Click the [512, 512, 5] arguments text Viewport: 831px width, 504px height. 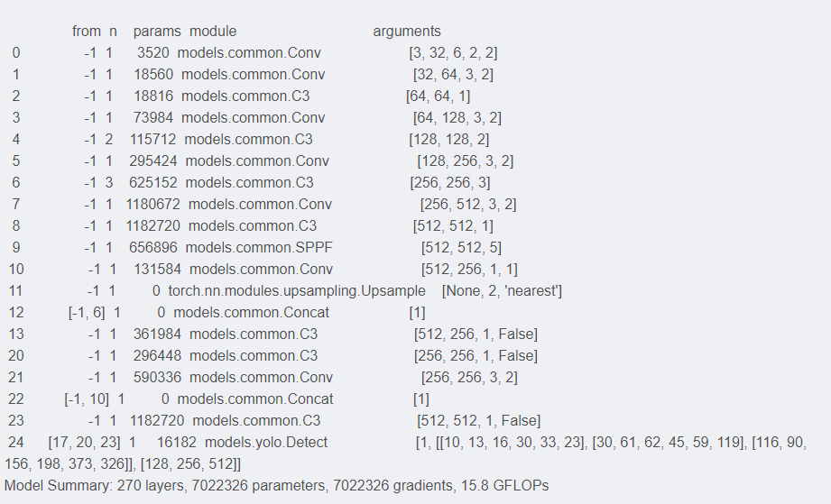tap(461, 247)
